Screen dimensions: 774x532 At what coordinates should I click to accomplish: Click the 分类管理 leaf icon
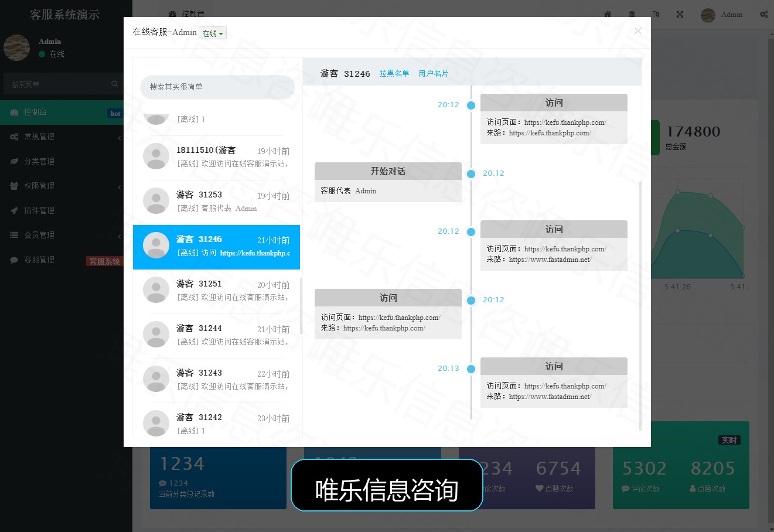click(x=14, y=162)
